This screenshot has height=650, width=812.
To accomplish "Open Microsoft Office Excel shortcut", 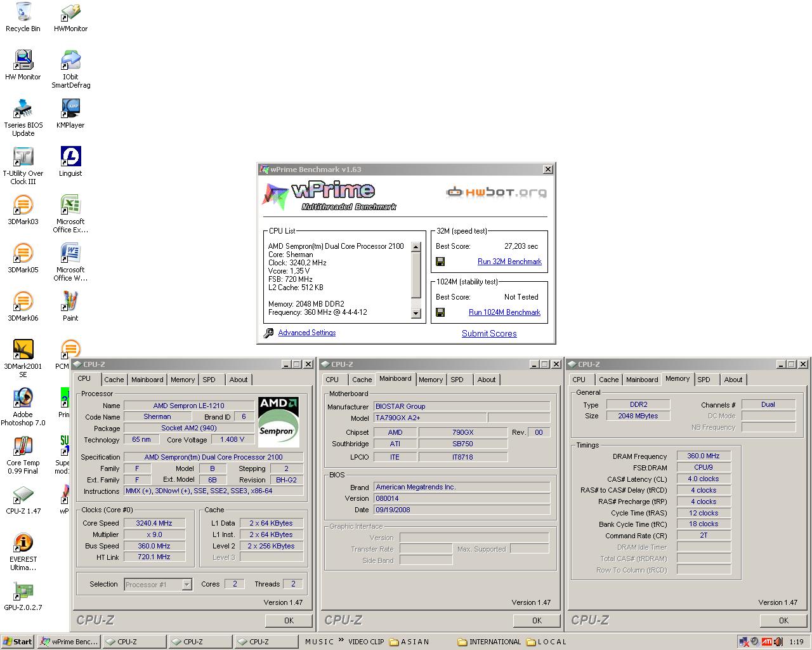I will coord(70,215).
